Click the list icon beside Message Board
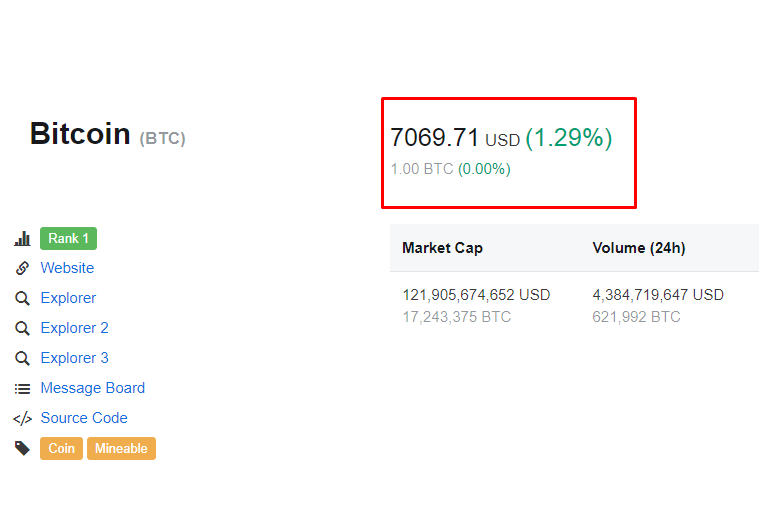Image resolution: width=759 pixels, height=530 pixels. (x=22, y=389)
